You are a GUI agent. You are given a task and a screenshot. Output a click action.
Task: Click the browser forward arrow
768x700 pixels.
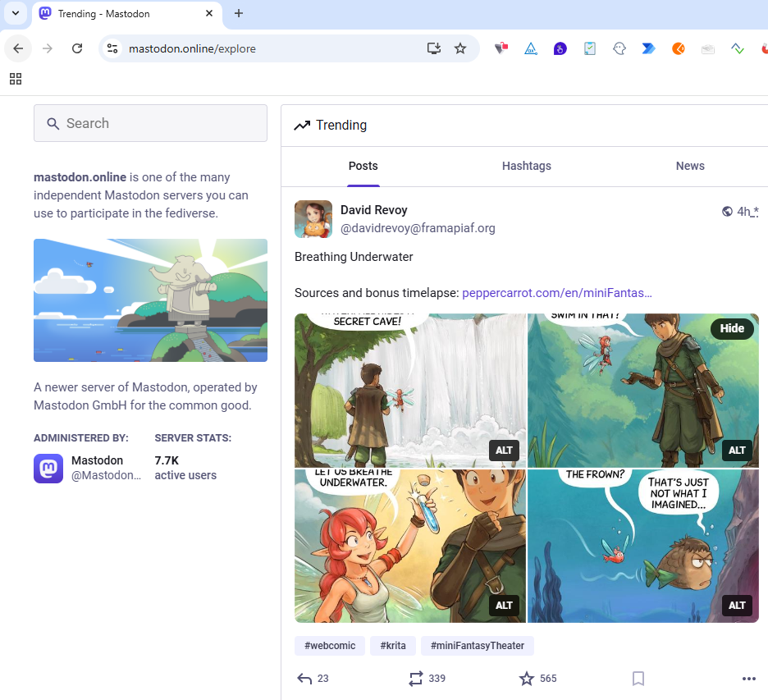coord(48,48)
